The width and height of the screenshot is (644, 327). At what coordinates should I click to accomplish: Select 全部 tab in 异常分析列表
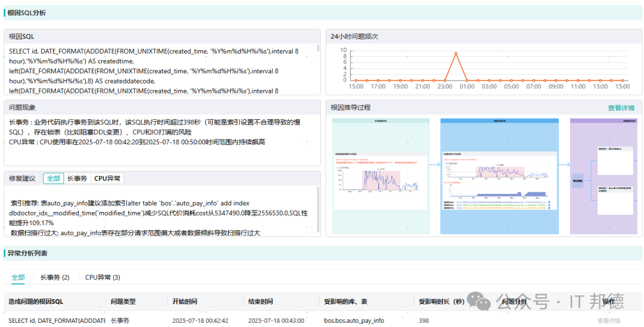tap(18, 278)
